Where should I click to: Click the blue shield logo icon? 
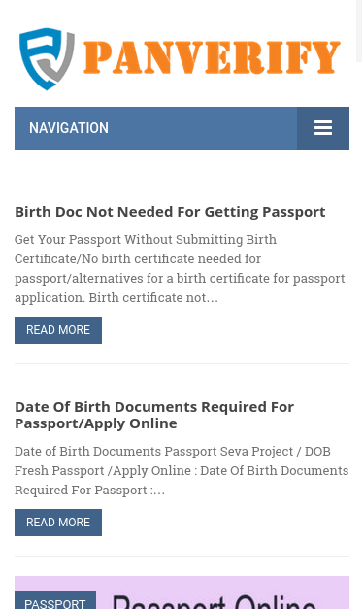[47, 58]
